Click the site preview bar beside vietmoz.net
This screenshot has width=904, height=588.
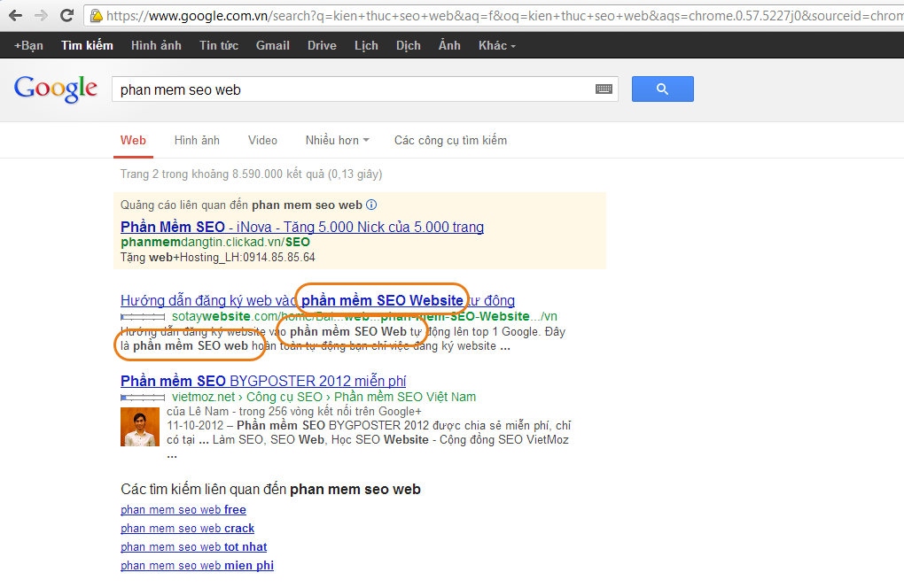pos(143,398)
